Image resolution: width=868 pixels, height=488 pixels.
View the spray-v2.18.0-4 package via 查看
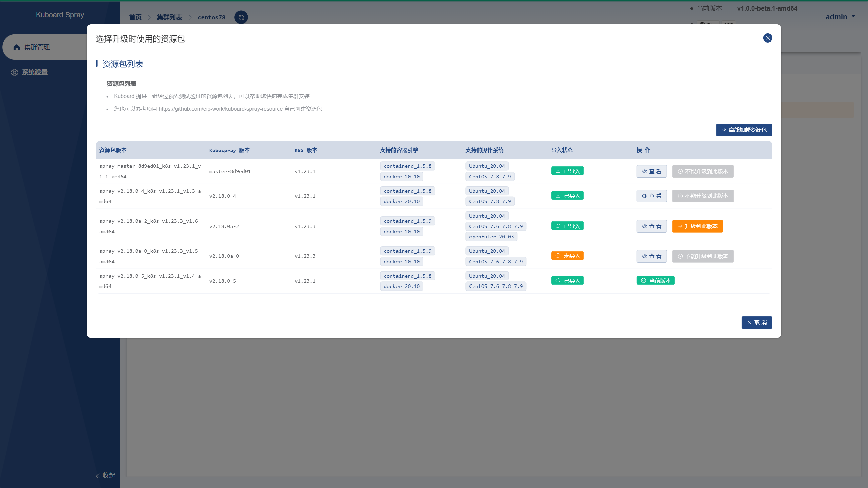pos(651,196)
